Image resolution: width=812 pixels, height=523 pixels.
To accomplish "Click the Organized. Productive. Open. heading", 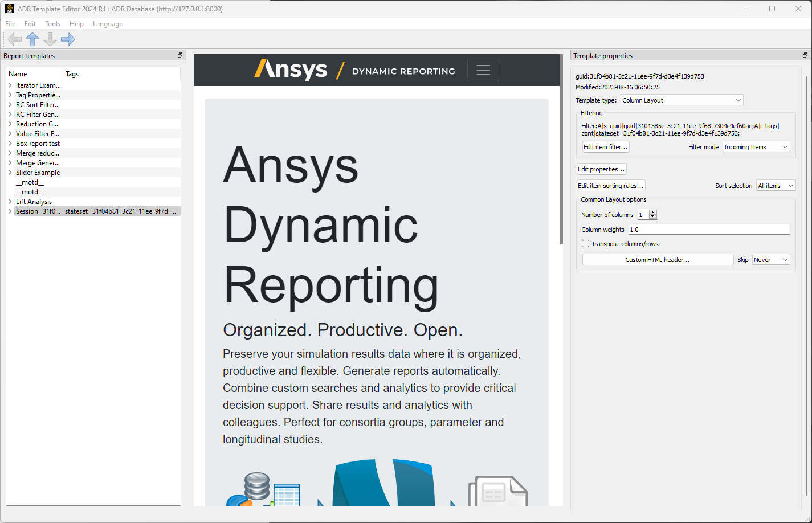I will click(x=342, y=330).
